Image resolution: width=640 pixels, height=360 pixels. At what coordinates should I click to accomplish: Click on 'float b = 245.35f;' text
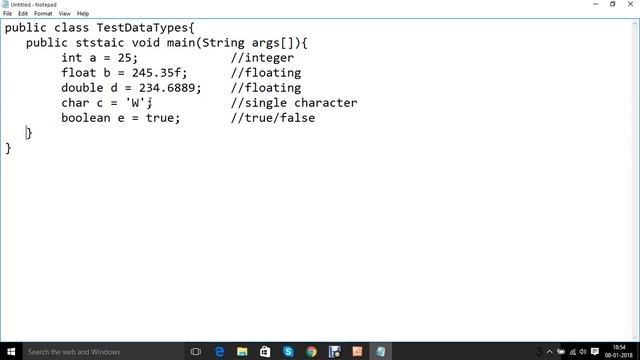(x=124, y=73)
